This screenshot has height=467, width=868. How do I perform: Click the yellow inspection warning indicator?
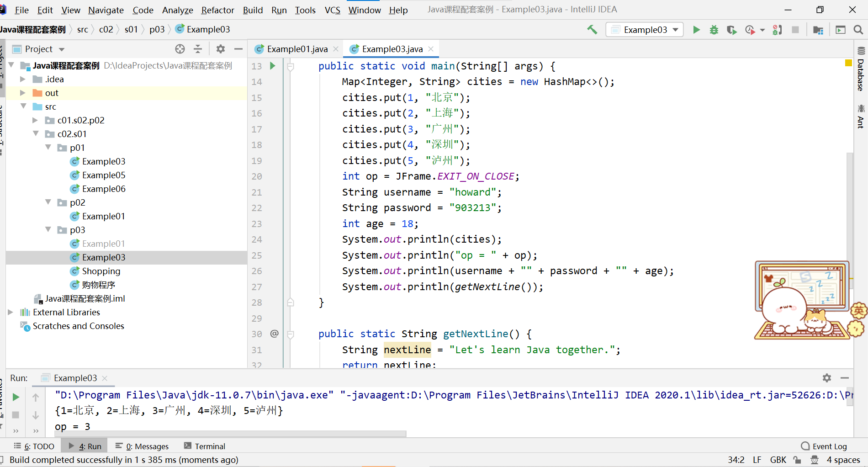click(848, 63)
